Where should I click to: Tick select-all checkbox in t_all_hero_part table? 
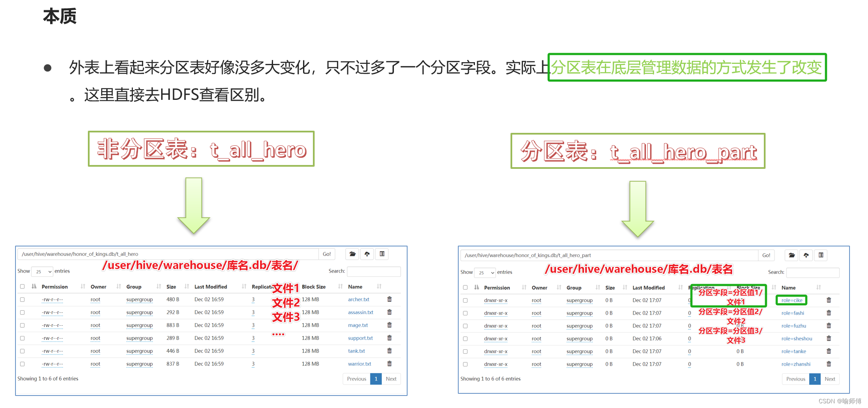[x=465, y=288]
